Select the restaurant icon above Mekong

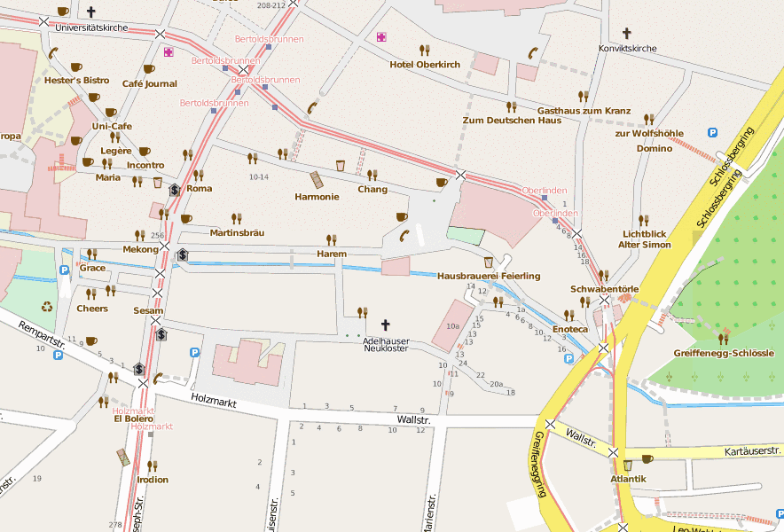click(140, 235)
